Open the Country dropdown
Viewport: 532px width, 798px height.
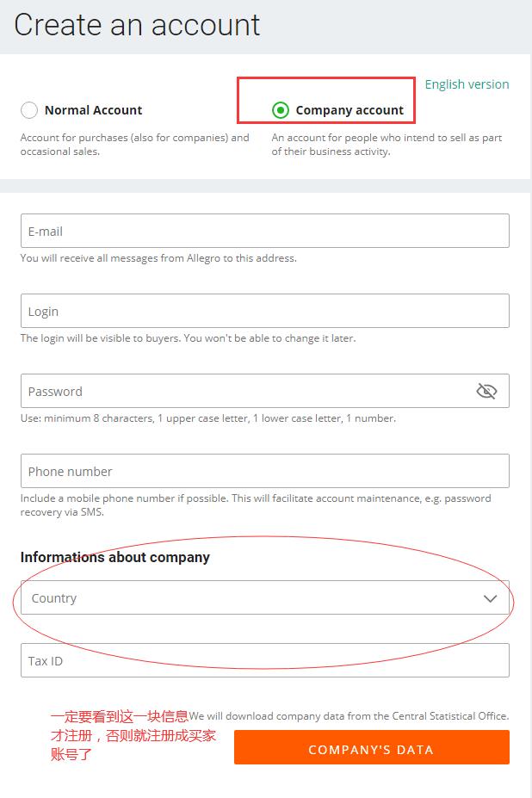click(x=250, y=598)
